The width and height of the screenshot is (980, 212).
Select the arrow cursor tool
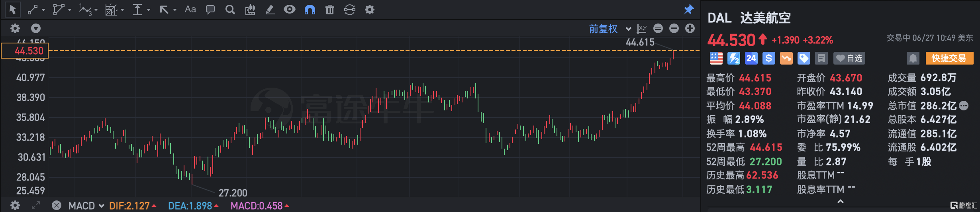(x=12, y=10)
